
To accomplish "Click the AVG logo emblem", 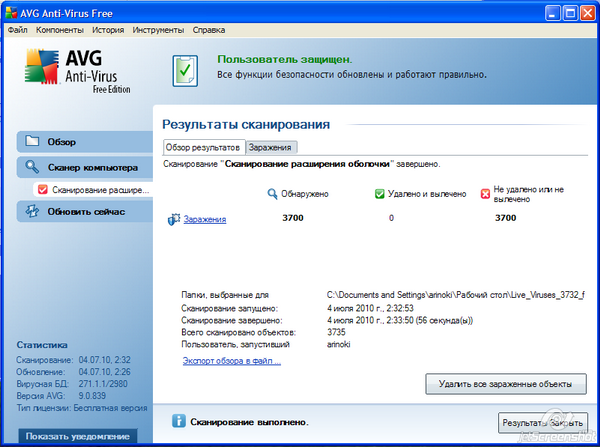I will pyautogui.click(x=42, y=66).
